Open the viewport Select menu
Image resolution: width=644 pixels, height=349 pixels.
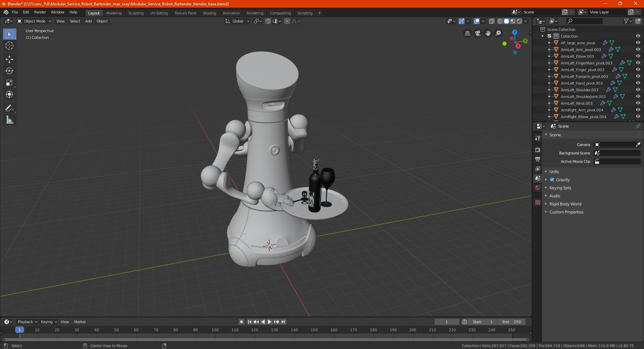[x=75, y=21]
